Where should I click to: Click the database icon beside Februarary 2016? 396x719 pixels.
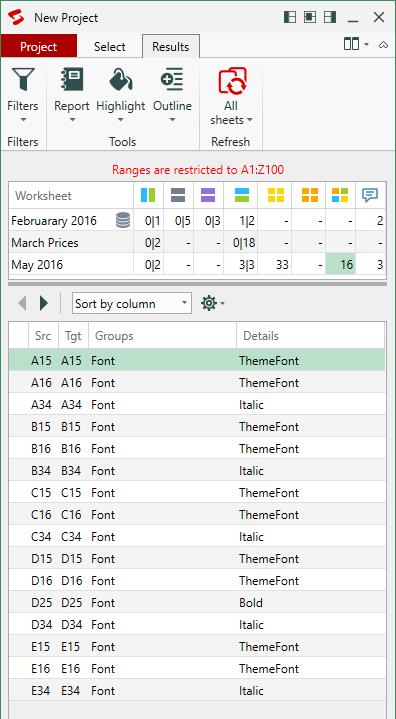[122, 221]
